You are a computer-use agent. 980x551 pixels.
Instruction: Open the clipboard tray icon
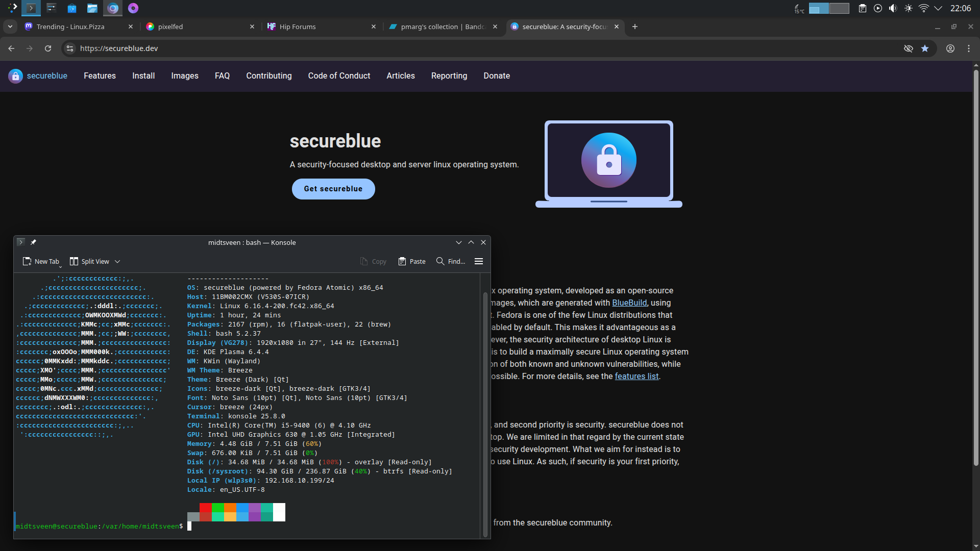click(863, 8)
